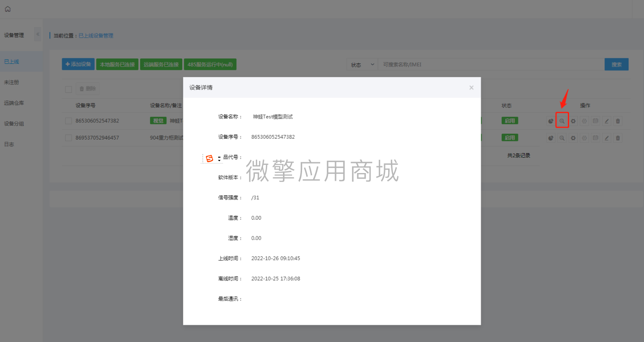Open the 状态 filter dropdown
Viewport: 644px width, 342px height.
[362, 64]
